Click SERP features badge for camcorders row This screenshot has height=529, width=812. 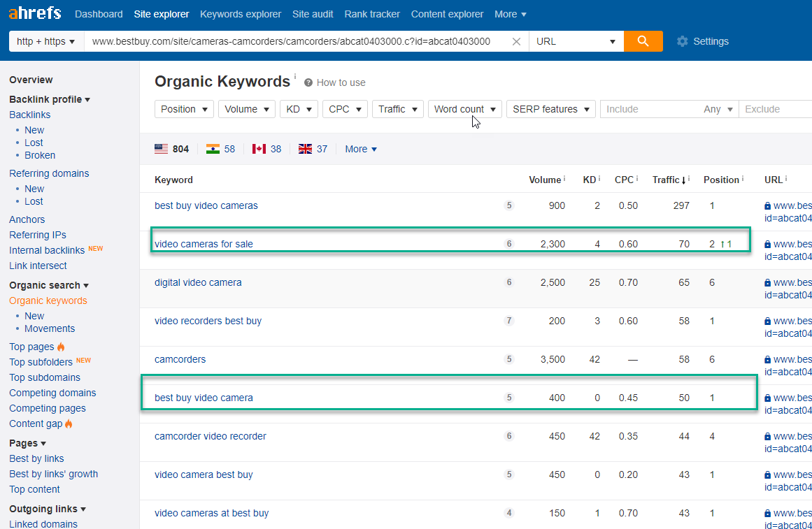(509, 359)
